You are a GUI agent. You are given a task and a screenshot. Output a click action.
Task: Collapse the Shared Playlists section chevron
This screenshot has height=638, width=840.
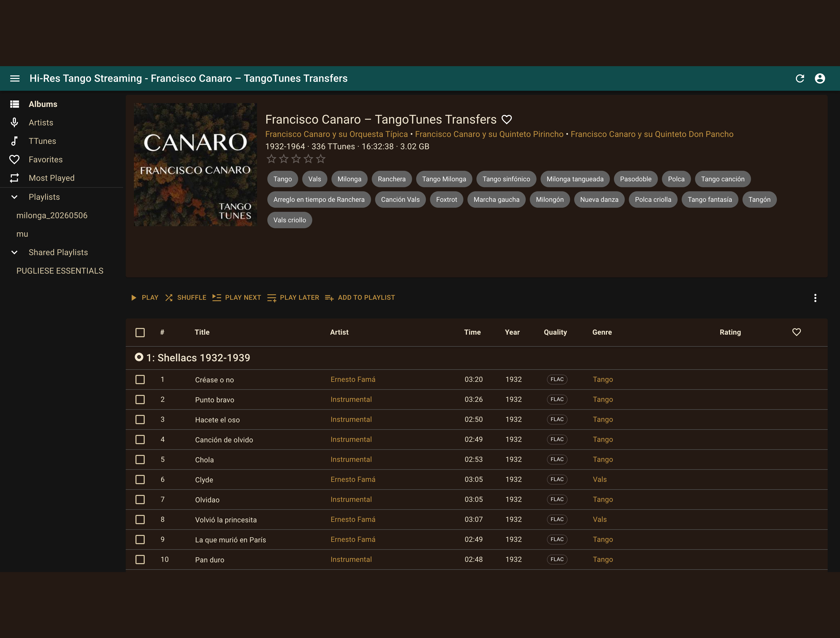[14, 252]
